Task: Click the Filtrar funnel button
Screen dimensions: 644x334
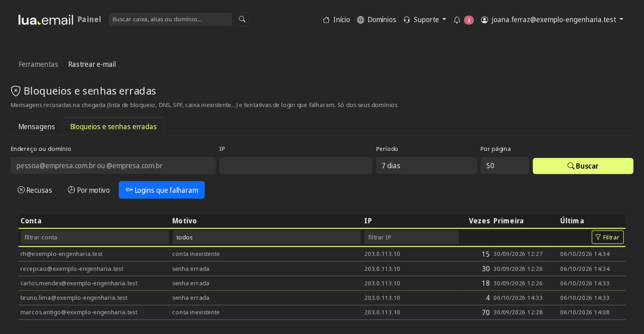Action: point(607,237)
